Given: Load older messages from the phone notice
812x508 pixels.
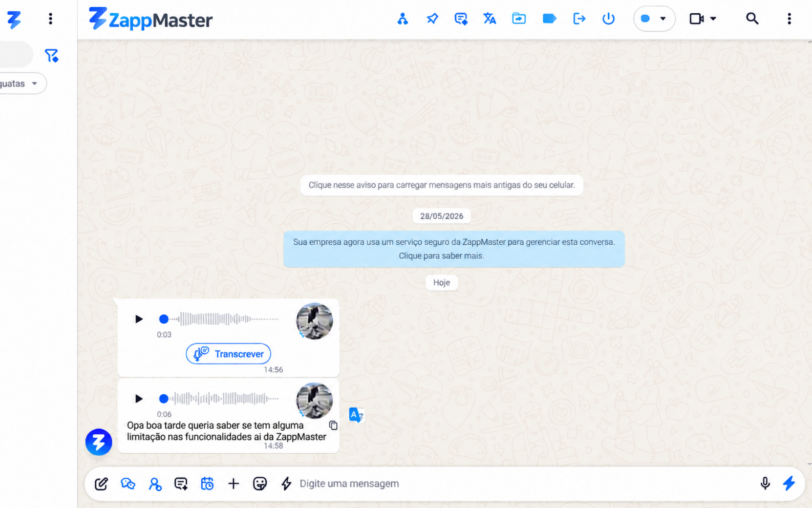Looking at the screenshot, I should click(441, 185).
